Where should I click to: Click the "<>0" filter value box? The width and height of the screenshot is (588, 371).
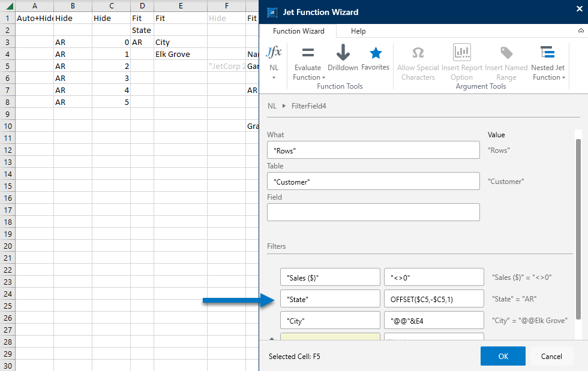[x=434, y=278]
